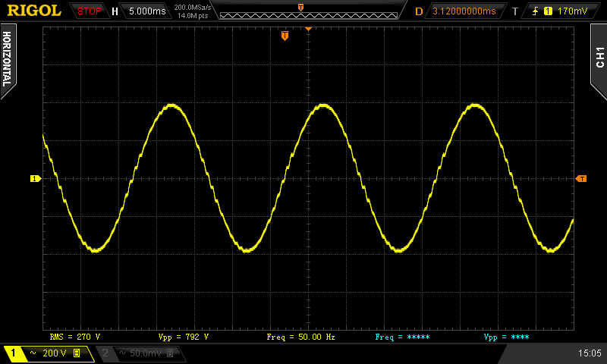
Task: Click the orange D delay icon
Action: point(419,11)
